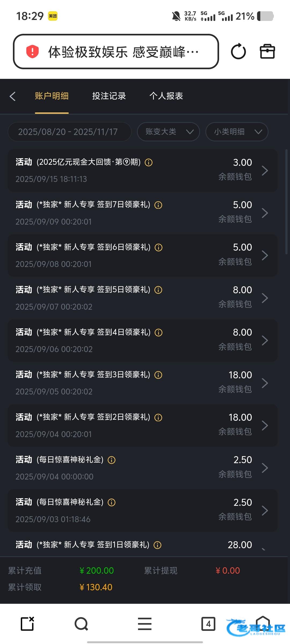Open the browser search icon
This screenshot has height=644, width=290.
click(81, 624)
